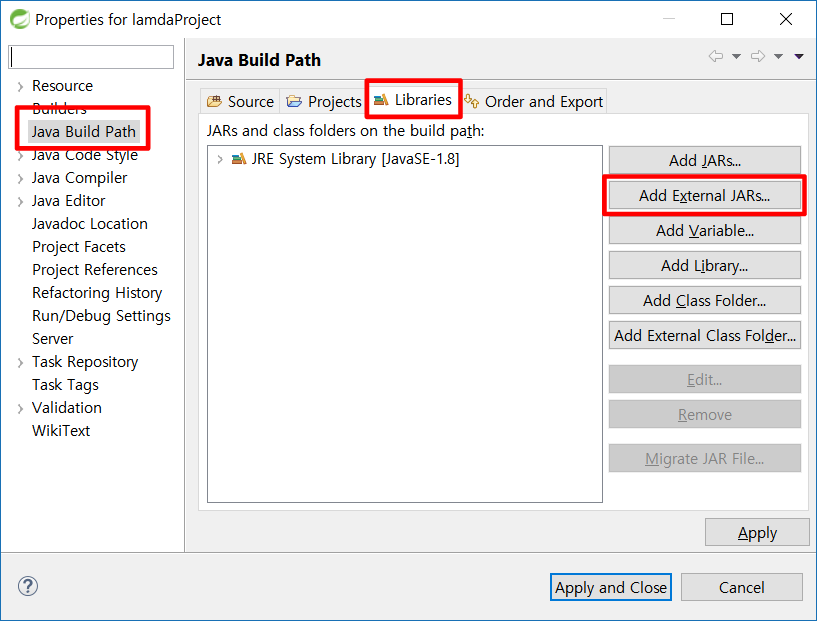Expand the Task Repository node
This screenshot has width=817, height=621.
pos(20,363)
